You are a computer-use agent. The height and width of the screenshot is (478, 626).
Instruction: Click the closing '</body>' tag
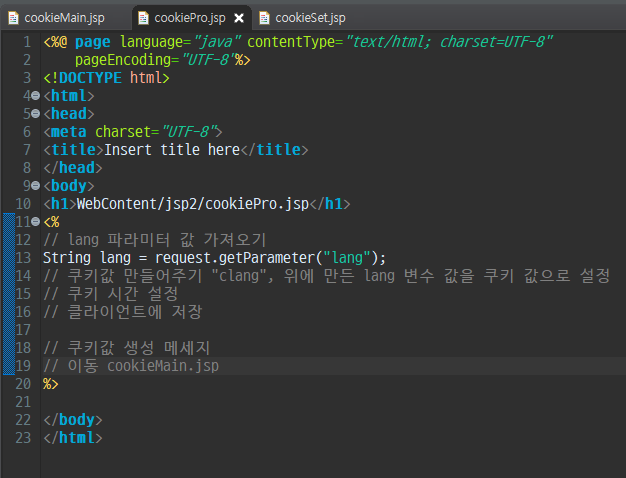pos(73,420)
